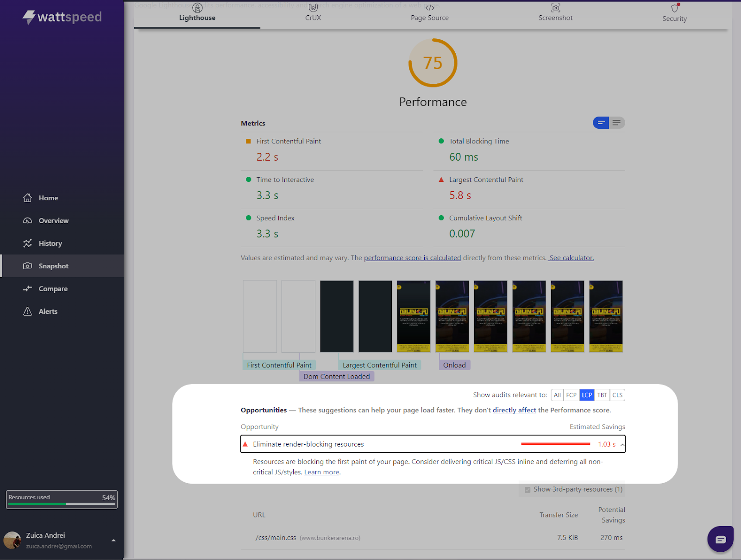Click the red triangle beside Eliminate render-blocking resources
Viewport: 741px width, 560px height.
click(245, 444)
